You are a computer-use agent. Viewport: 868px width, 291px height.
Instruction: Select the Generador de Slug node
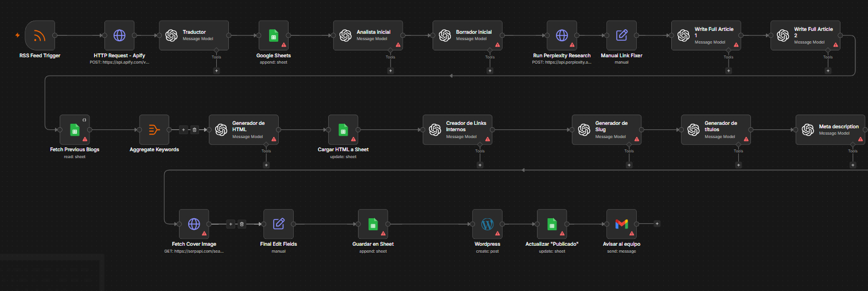(606, 129)
